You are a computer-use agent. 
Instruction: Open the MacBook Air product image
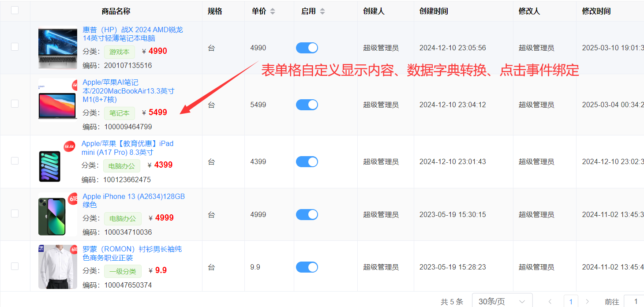[58, 99]
